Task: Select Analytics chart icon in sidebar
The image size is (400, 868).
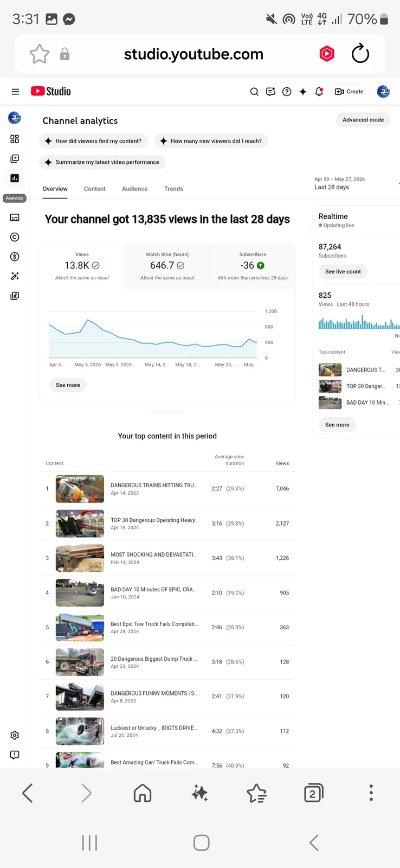Action: coord(15,178)
